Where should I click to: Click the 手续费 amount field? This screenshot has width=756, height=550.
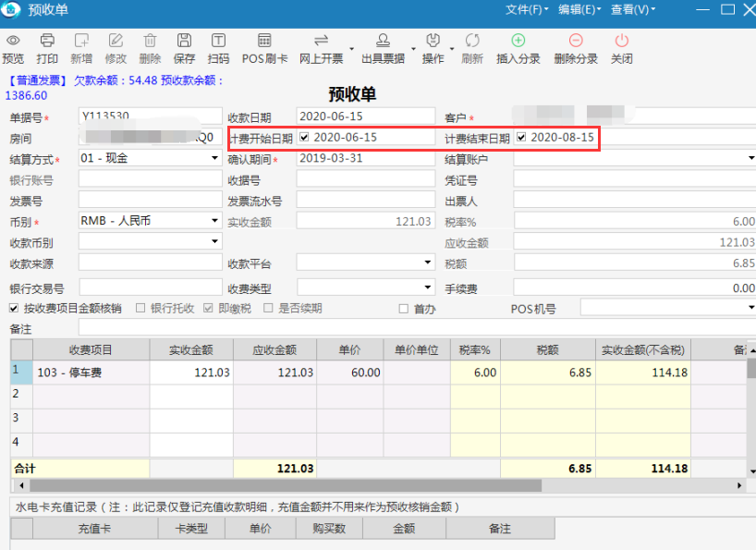click(x=635, y=287)
